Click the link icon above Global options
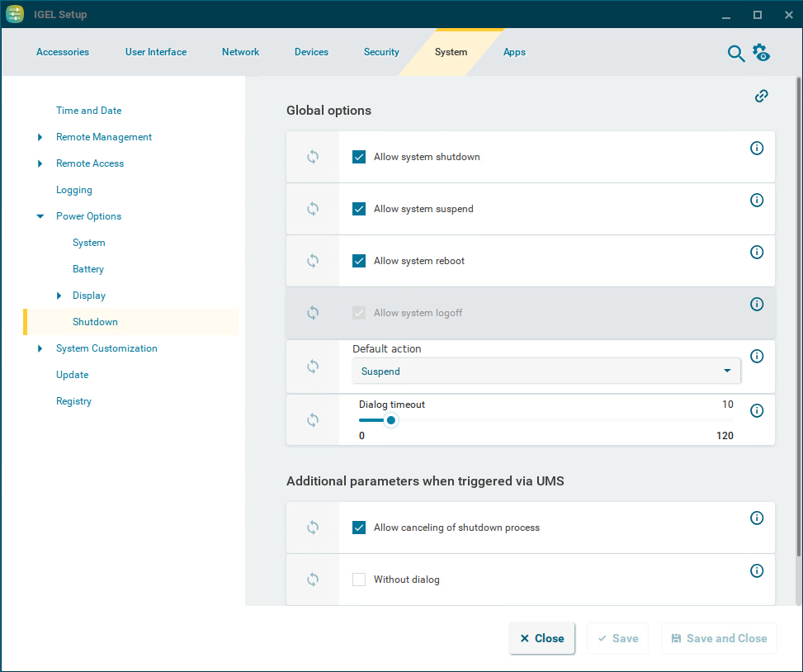The width and height of the screenshot is (803, 672). (x=761, y=96)
